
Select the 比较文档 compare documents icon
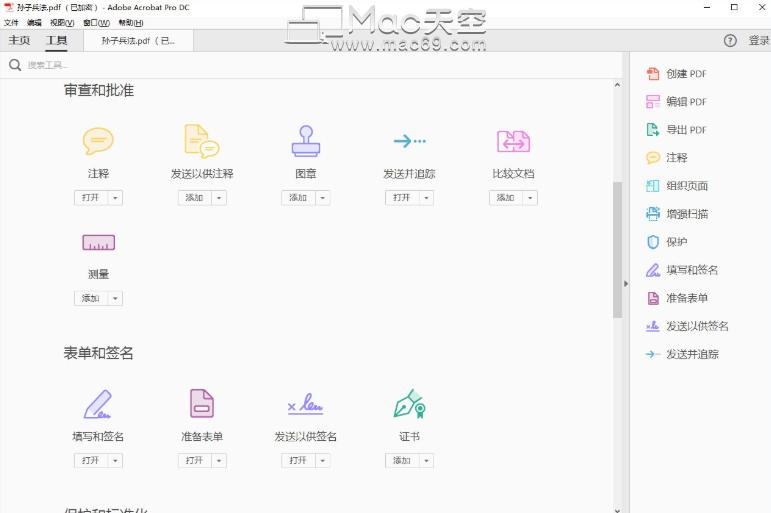click(513, 142)
